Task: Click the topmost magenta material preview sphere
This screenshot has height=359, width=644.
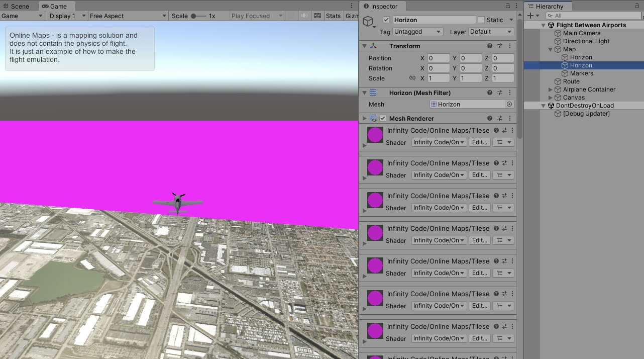Action: 375,135
